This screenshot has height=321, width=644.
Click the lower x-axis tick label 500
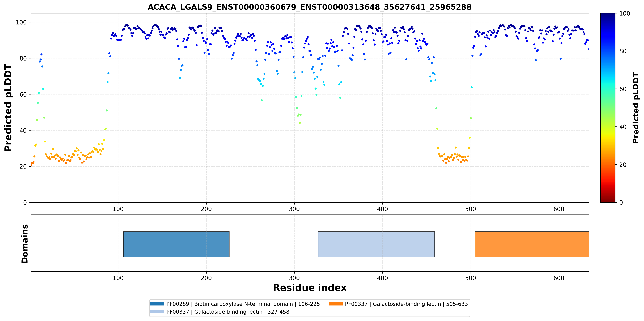point(471,278)
